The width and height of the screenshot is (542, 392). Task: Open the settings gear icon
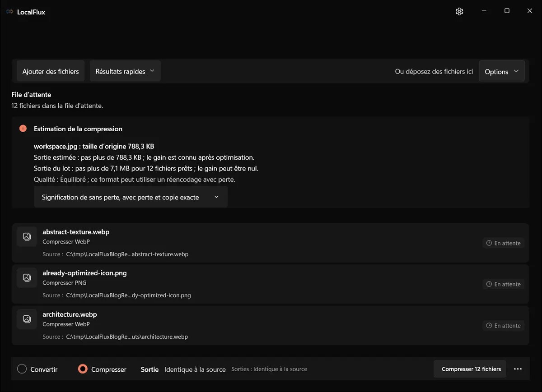point(459,11)
